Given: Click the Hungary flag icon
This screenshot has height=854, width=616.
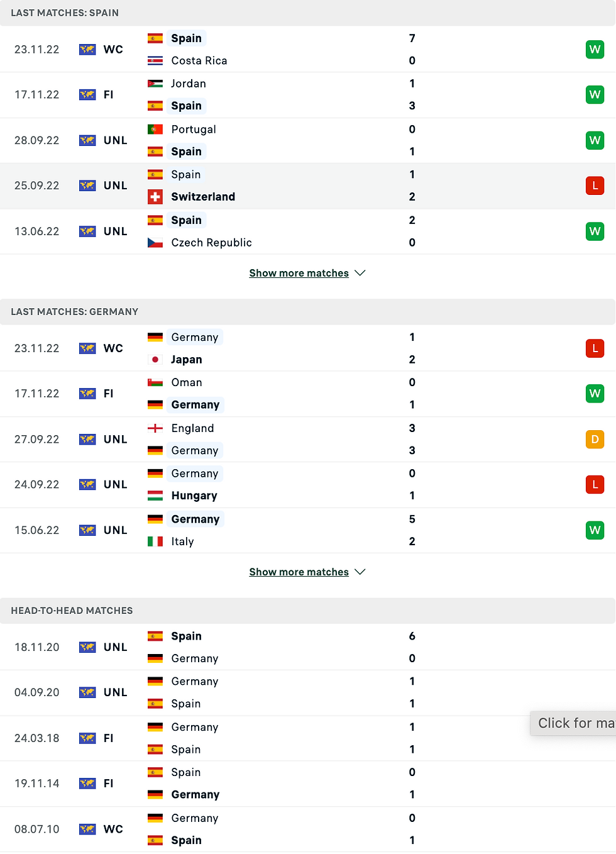Looking at the screenshot, I should pyautogui.click(x=155, y=496).
